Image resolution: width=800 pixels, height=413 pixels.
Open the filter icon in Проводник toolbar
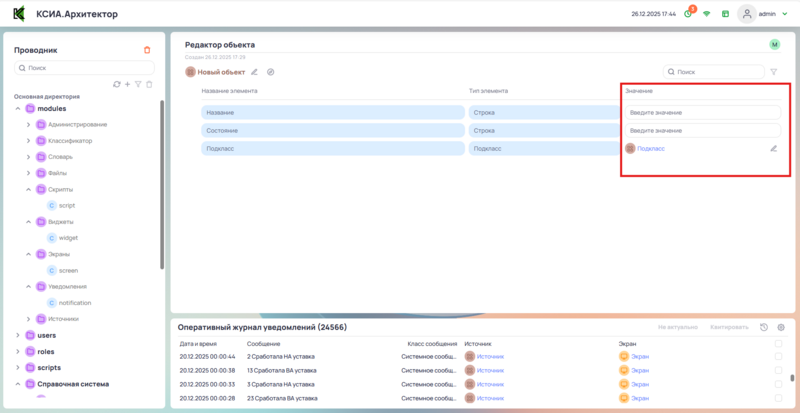click(x=138, y=84)
